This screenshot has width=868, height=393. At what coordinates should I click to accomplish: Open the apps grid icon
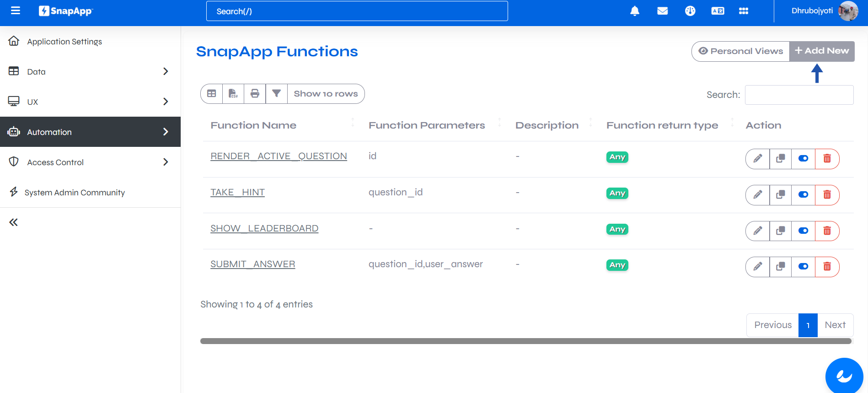(x=744, y=11)
